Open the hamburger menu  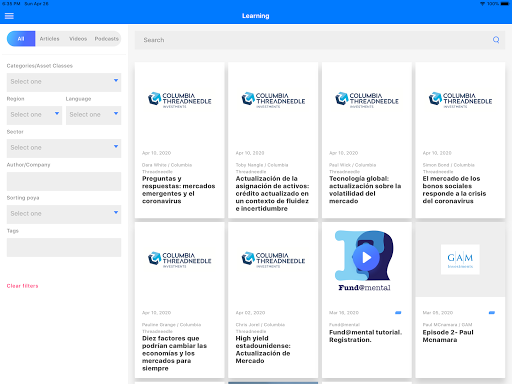click(x=9, y=16)
